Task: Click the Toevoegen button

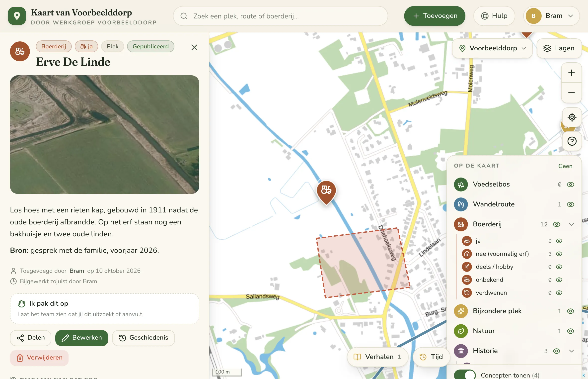Action: (435, 16)
